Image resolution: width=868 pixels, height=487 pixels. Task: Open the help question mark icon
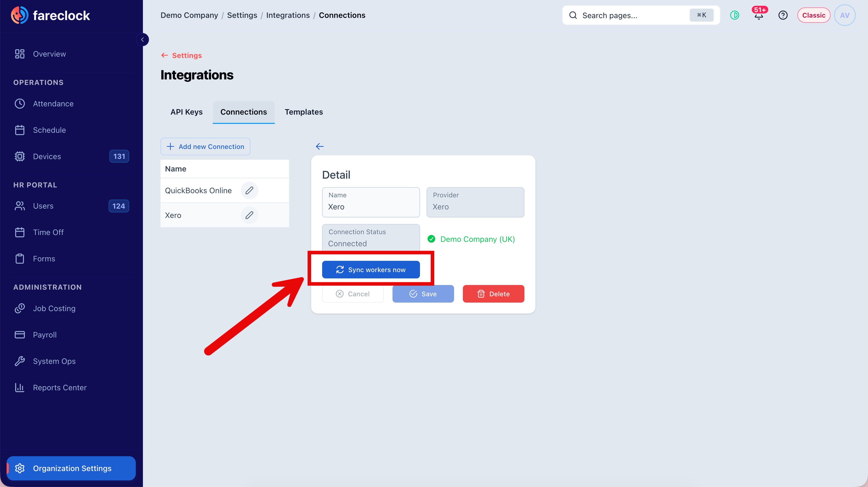click(783, 15)
